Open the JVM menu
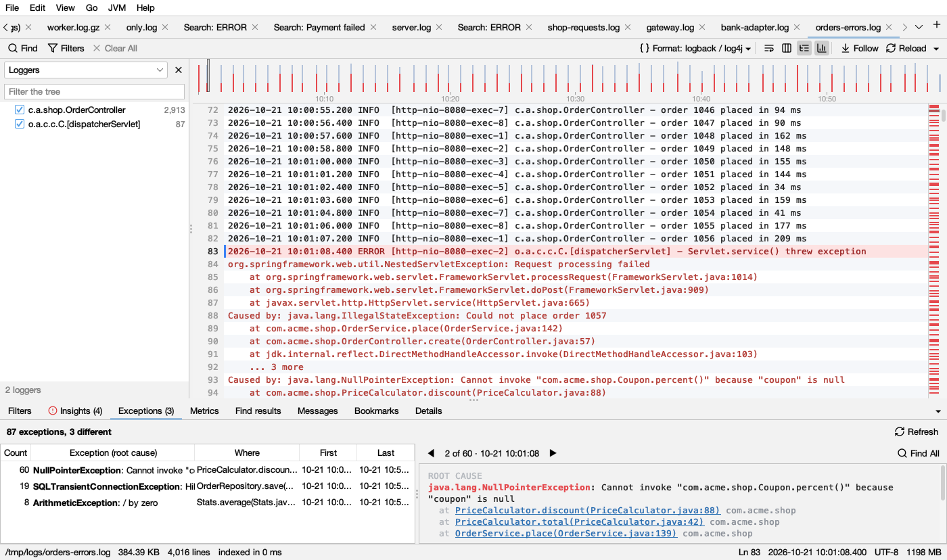The image size is (947, 560). click(117, 7)
